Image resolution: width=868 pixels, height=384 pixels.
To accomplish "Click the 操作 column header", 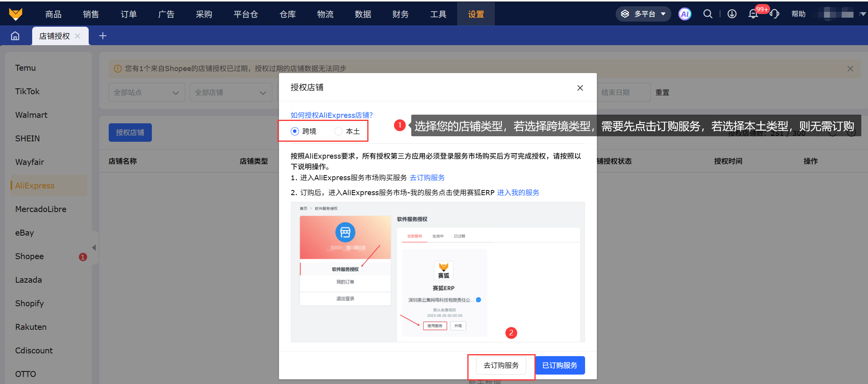I will 811,161.
